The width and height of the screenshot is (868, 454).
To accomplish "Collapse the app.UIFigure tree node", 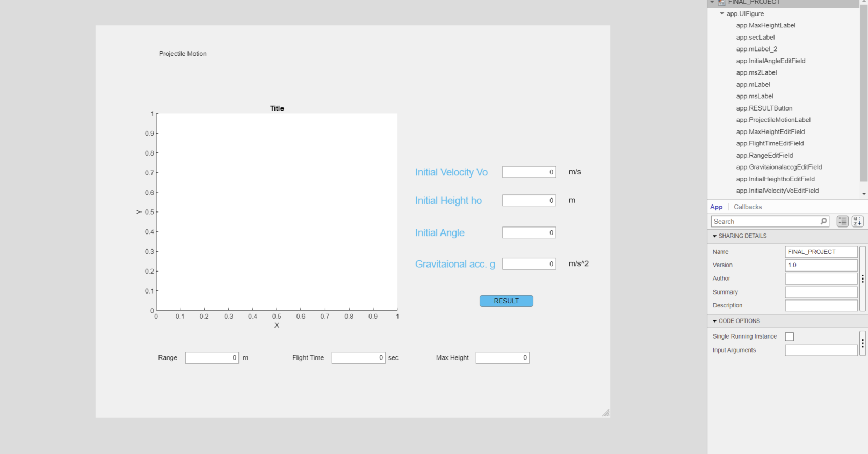I will (722, 13).
